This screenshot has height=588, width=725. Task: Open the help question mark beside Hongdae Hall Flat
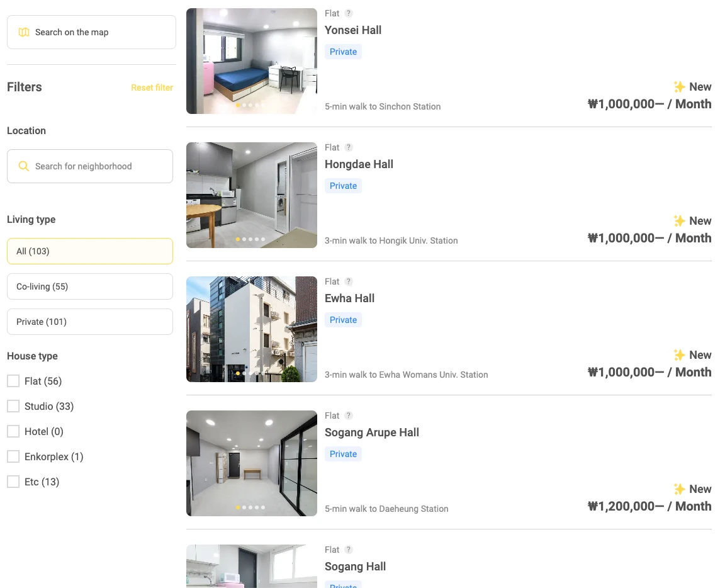point(349,147)
